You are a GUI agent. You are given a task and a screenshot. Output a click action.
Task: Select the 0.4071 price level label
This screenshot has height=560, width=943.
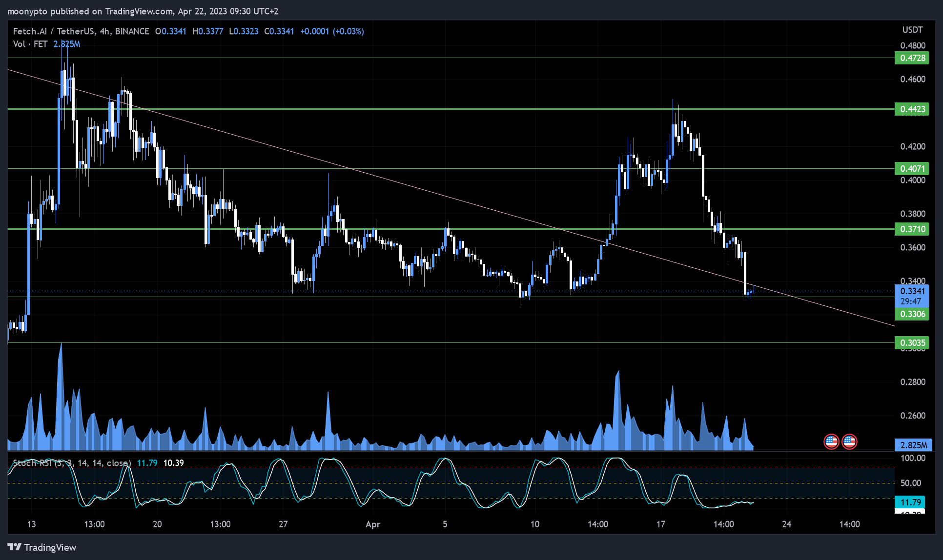(x=912, y=169)
